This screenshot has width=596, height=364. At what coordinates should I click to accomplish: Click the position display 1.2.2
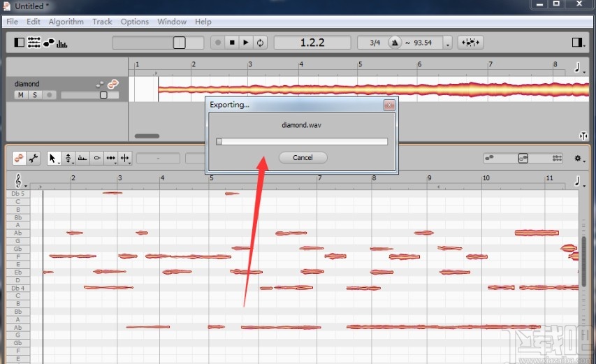coord(312,42)
